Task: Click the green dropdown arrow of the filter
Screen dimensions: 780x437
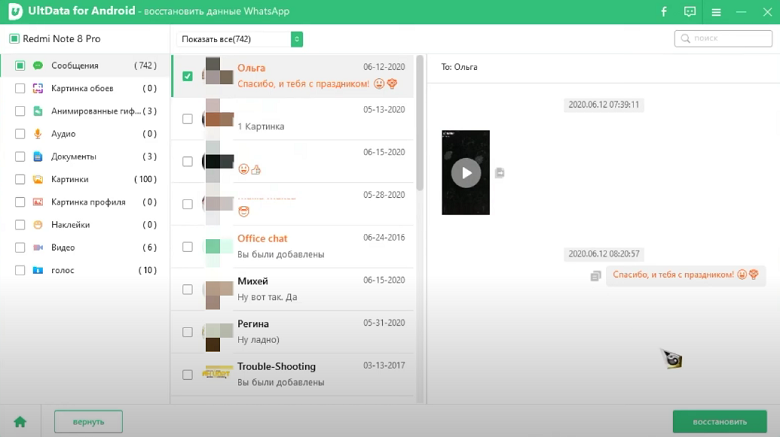Action: coord(297,39)
